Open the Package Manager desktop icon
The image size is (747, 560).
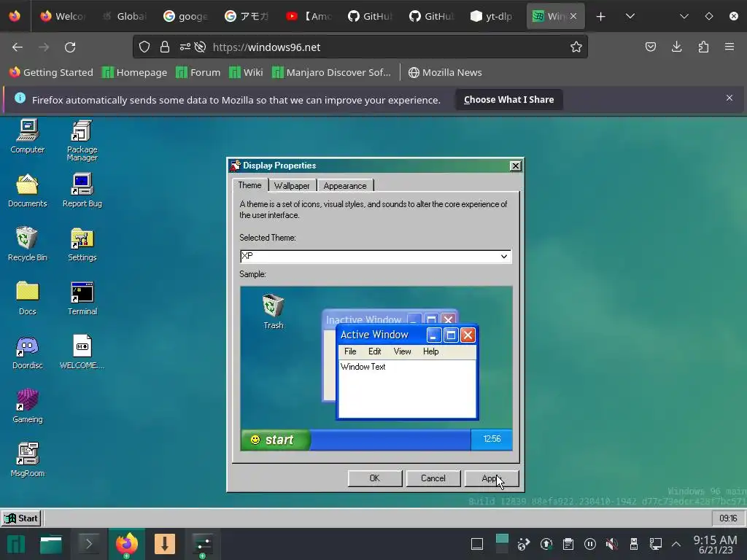pyautogui.click(x=82, y=140)
